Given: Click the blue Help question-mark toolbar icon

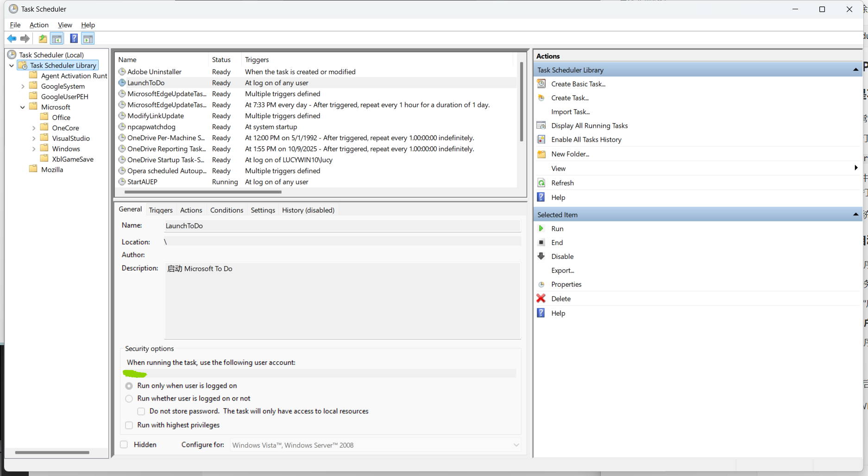Looking at the screenshot, I should point(74,38).
